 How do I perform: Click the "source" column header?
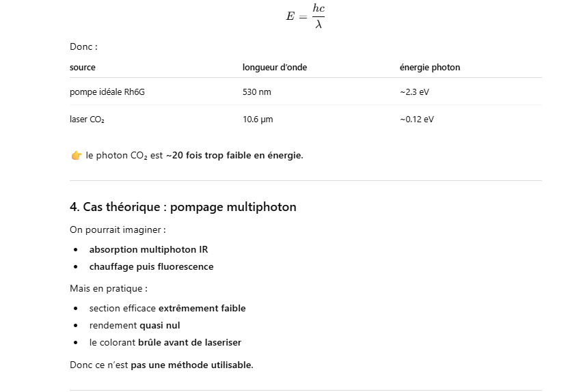[x=83, y=68]
